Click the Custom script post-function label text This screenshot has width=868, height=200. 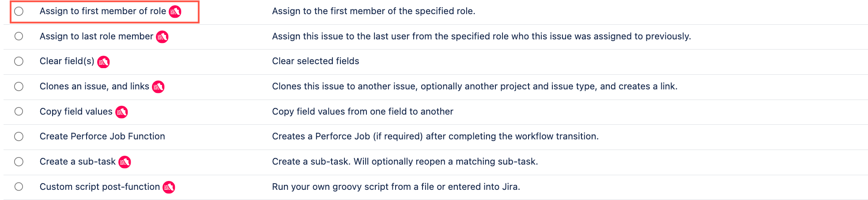(x=100, y=187)
